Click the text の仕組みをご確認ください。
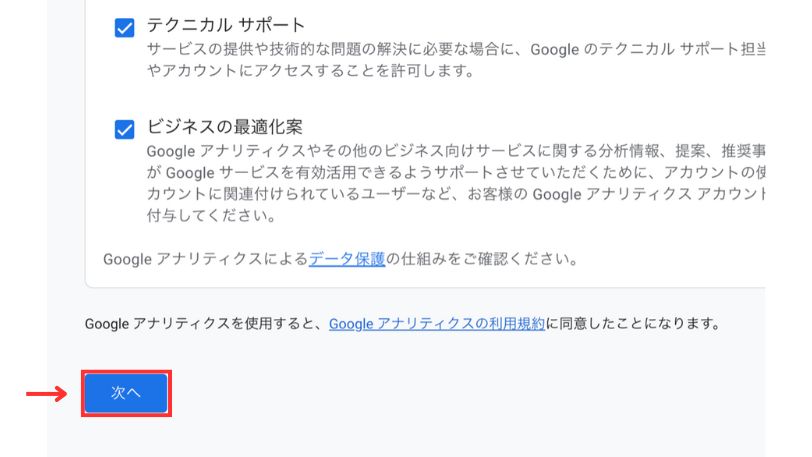This screenshot has height=457, width=812. (482, 259)
